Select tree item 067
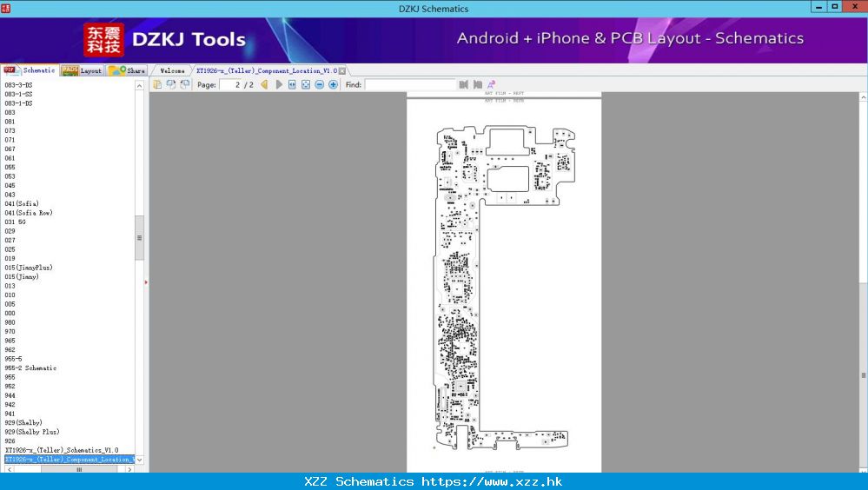The height and width of the screenshot is (490, 868). [x=10, y=149]
